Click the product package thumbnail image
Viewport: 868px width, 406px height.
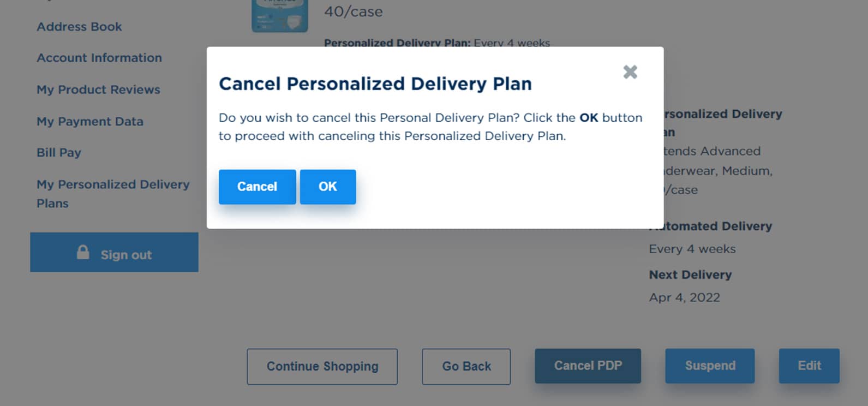pos(279,16)
